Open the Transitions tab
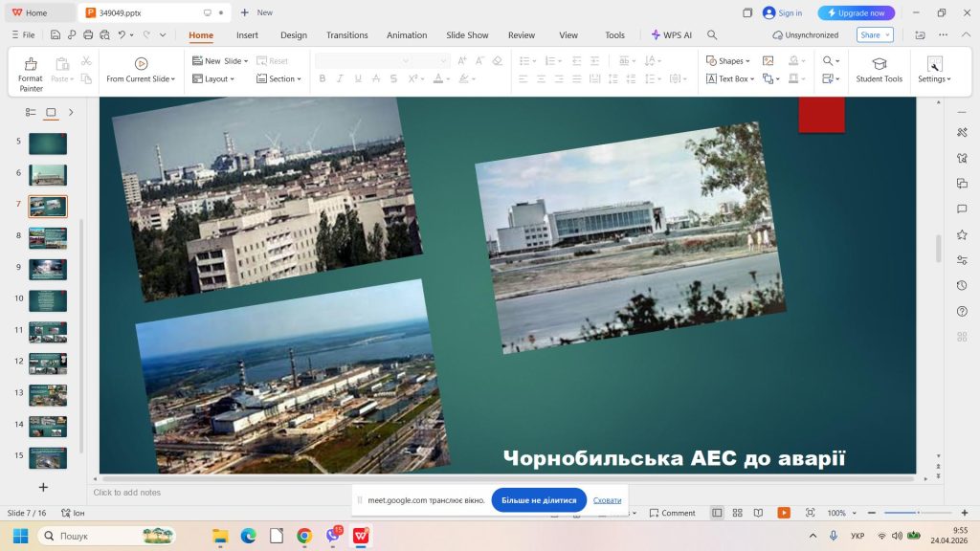The width and height of the screenshot is (980, 551). [346, 35]
